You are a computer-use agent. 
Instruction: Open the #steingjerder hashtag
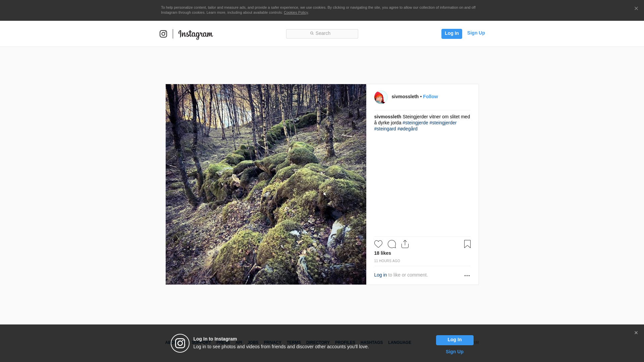click(x=443, y=123)
